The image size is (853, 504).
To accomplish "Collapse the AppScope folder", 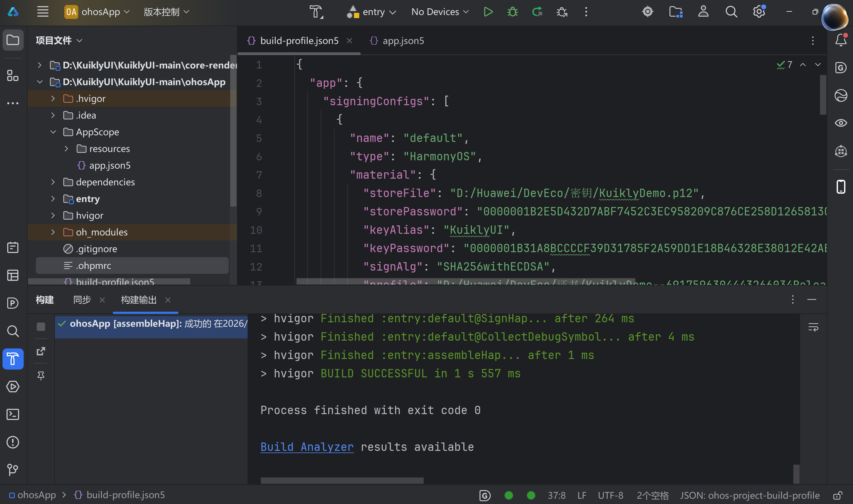I will tap(53, 132).
